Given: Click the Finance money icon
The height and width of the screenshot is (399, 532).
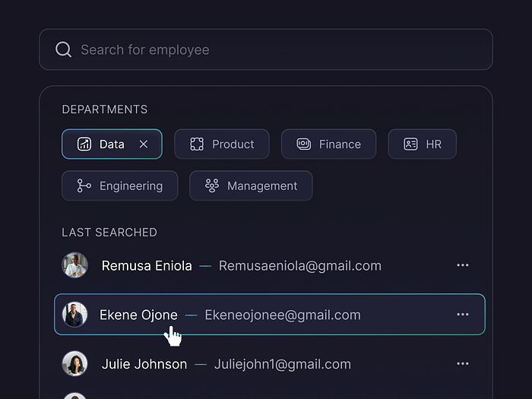Looking at the screenshot, I should pyautogui.click(x=303, y=144).
